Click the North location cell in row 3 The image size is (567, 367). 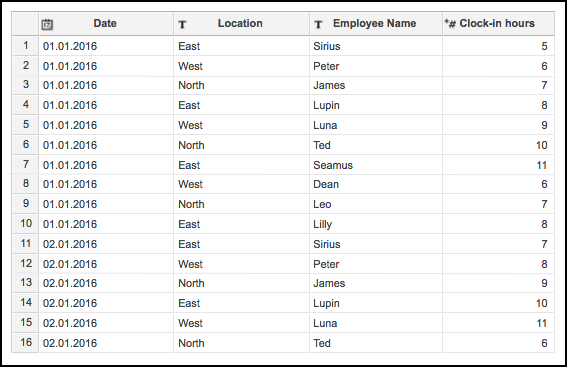click(x=242, y=85)
